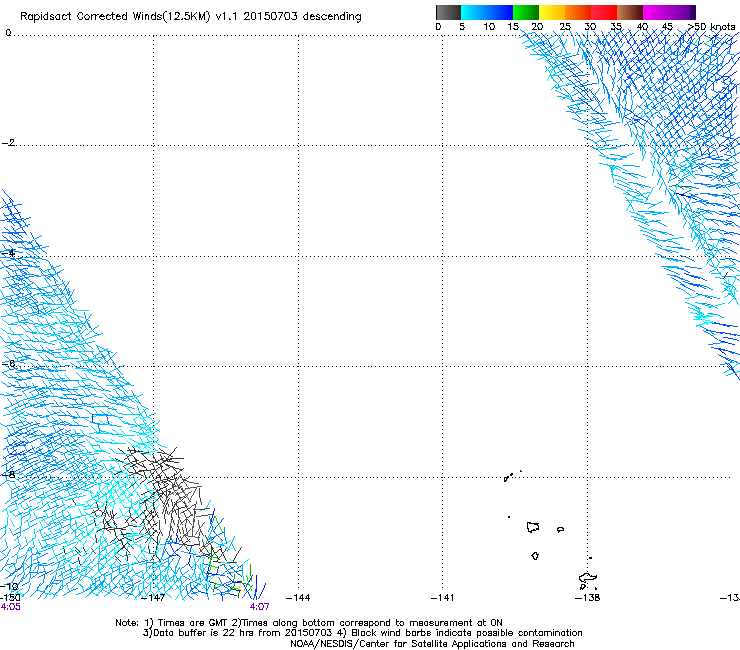Pick the magenta 40-45 knots legend segment
The image size is (740, 650).
click(656, 12)
